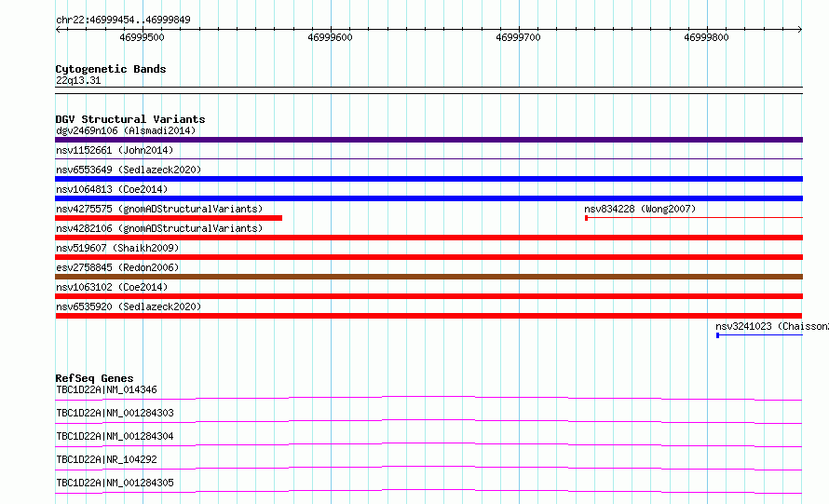
Task: Click the magenta NM_001284304 gene line
Action: 428,444
